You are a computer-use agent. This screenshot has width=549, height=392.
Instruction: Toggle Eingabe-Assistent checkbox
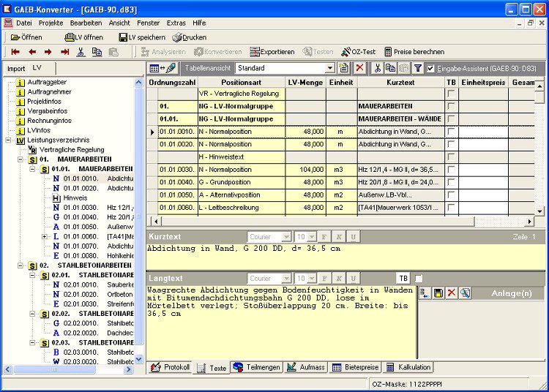click(x=430, y=69)
